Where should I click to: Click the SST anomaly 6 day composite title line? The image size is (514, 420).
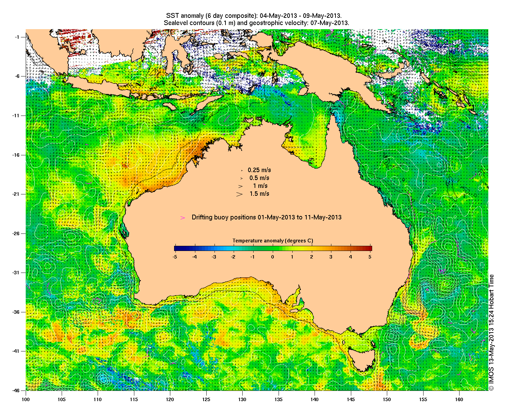click(x=254, y=16)
